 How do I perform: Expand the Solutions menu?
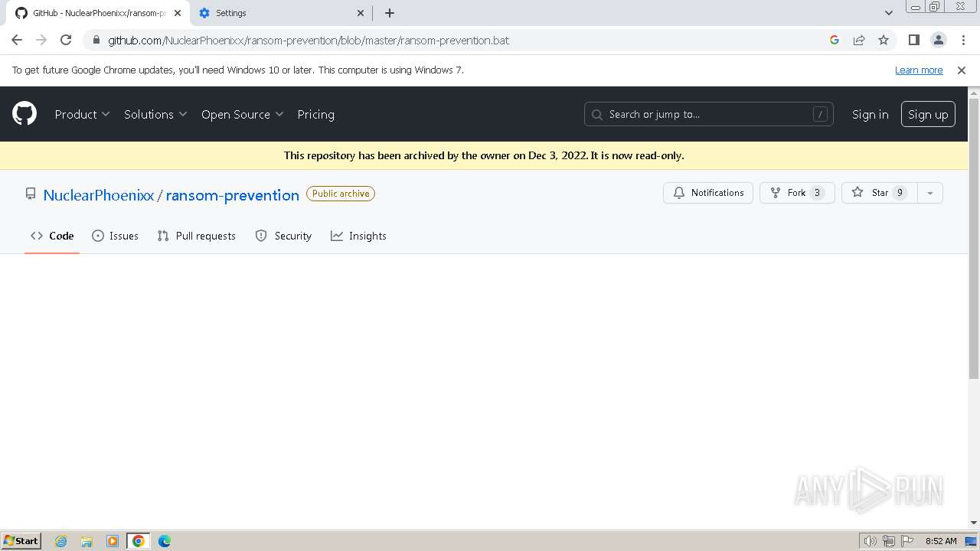point(155,114)
